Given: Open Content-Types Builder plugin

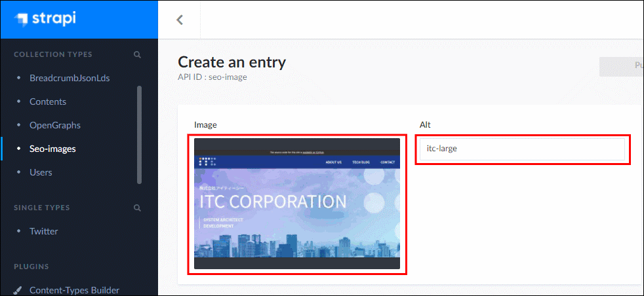Looking at the screenshot, I should pos(74,290).
